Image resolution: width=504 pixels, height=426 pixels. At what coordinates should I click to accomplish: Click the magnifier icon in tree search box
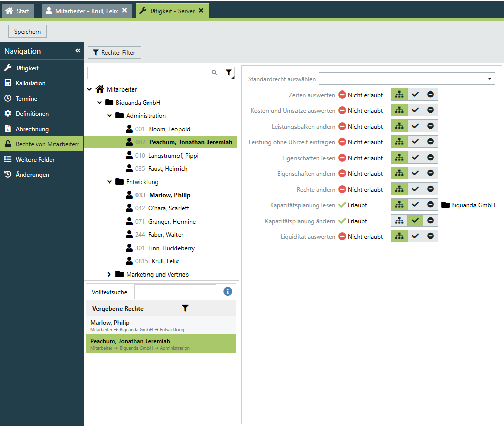[x=214, y=73]
